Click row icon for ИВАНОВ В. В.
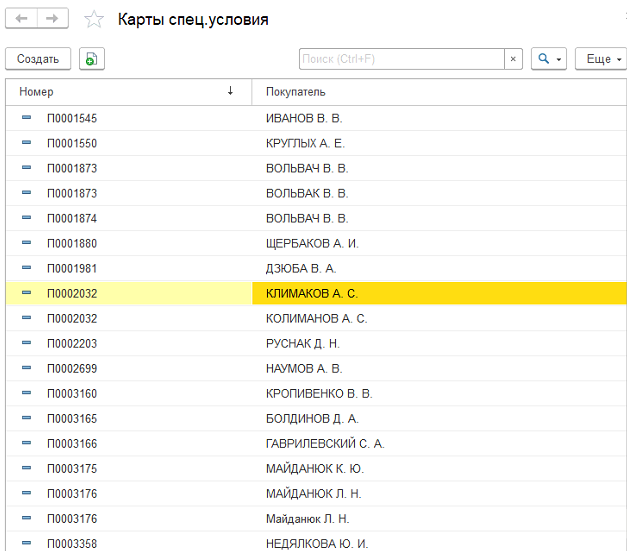 tap(26, 118)
